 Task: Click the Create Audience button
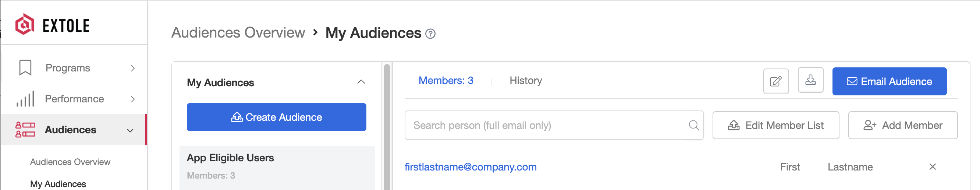277,117
